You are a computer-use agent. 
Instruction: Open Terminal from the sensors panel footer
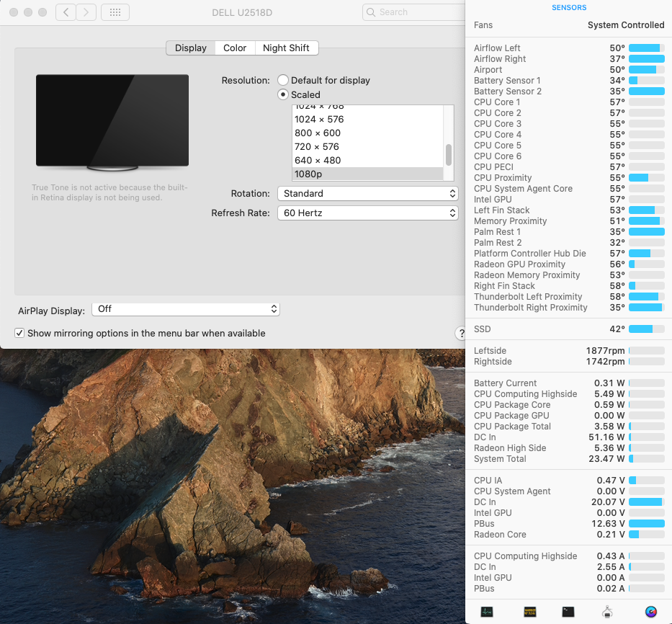tap(568, 612)
